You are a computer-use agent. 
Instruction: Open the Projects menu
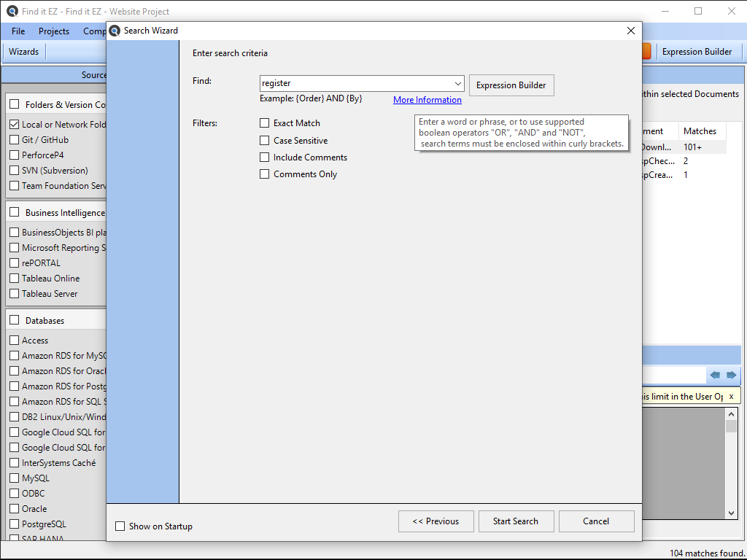click(x=54, y=31)
